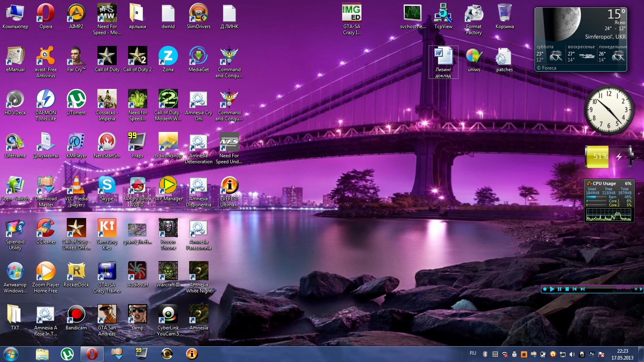Click the eject button in media gadget
The height and width of the screenshot is (362, 644).
tap(636, 289)
